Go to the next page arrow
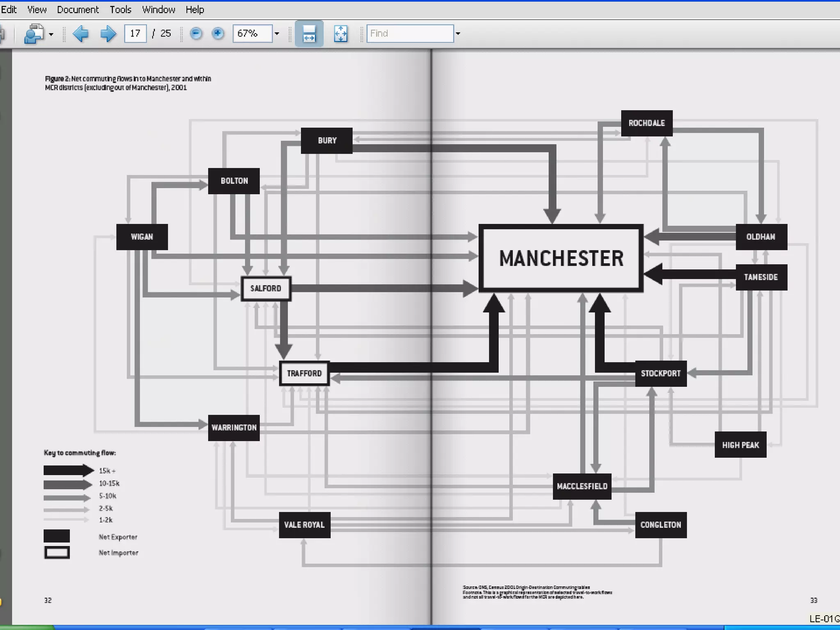 (x=108, y=34)
